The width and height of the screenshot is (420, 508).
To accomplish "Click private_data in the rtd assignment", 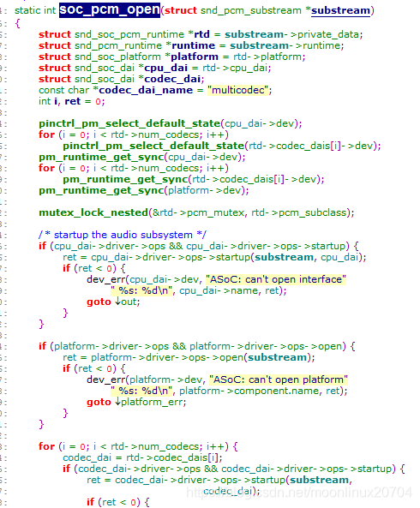I will [328, 34].
